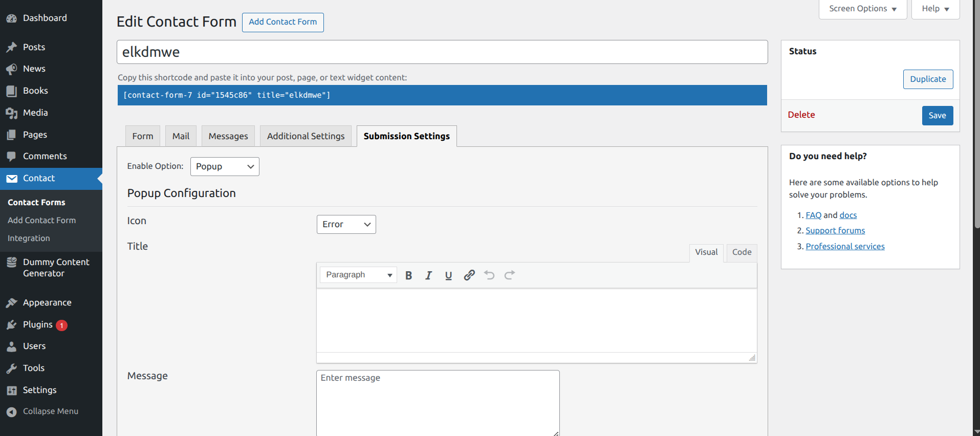The image size is (980, 436).
Task: Click the Contact envelope icon
Action: click(x=12, y=179)
